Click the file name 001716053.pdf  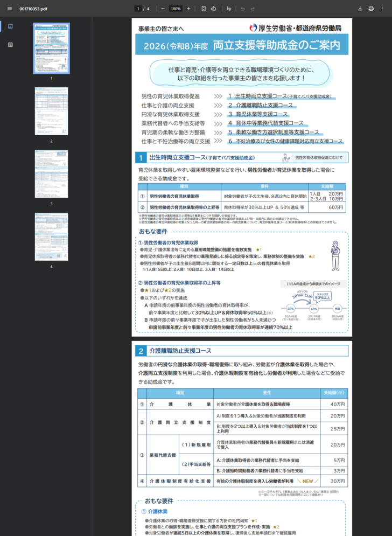33,9
